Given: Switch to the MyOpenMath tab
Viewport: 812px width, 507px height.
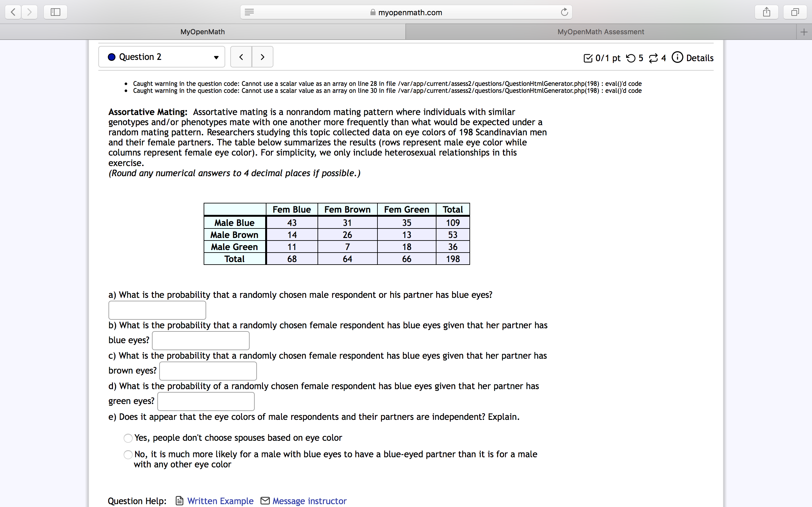Looking at the screenshot, I should (202, 32).
